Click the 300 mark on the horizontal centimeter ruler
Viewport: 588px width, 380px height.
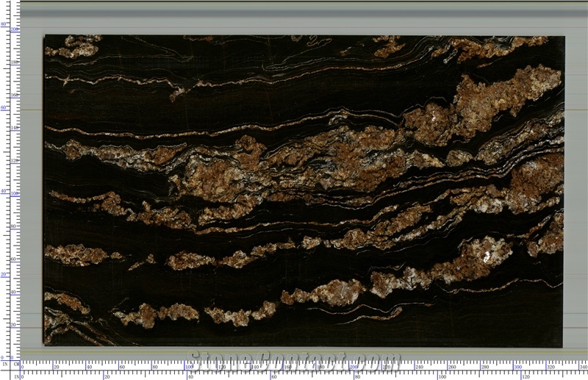click(x=518, y=368)
